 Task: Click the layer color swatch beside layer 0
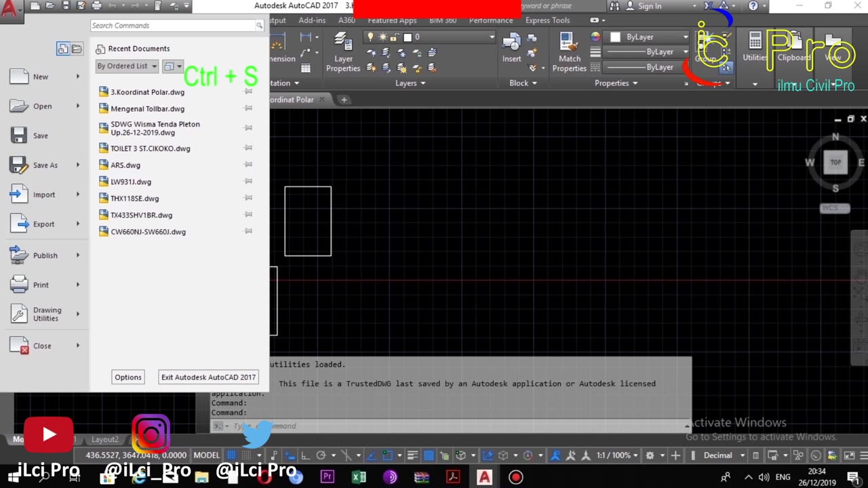[408, 37]
